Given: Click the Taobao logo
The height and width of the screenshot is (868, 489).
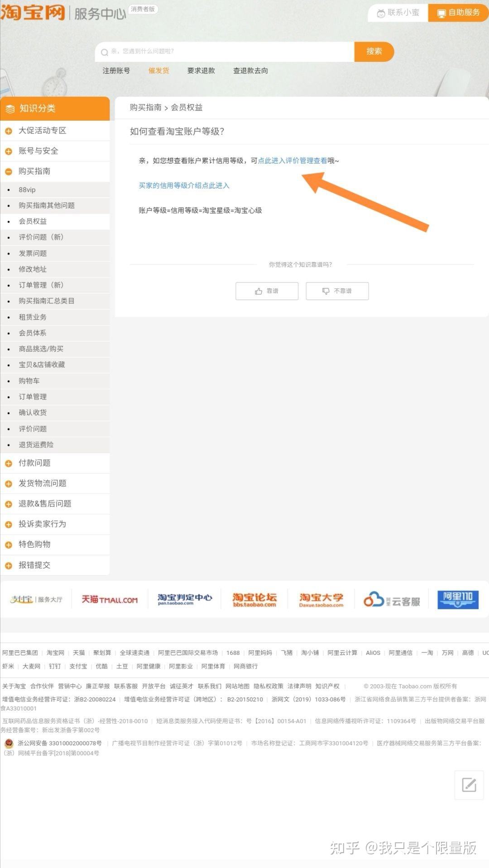Looking at the screenshot, I should pyautogui.click(x=33, y=13).
